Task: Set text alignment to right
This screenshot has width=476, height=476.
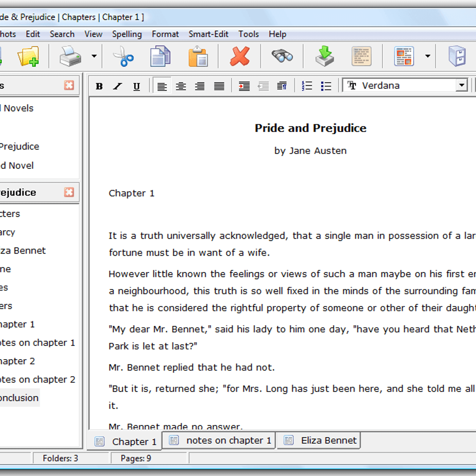Action: (x=200, y=86)
